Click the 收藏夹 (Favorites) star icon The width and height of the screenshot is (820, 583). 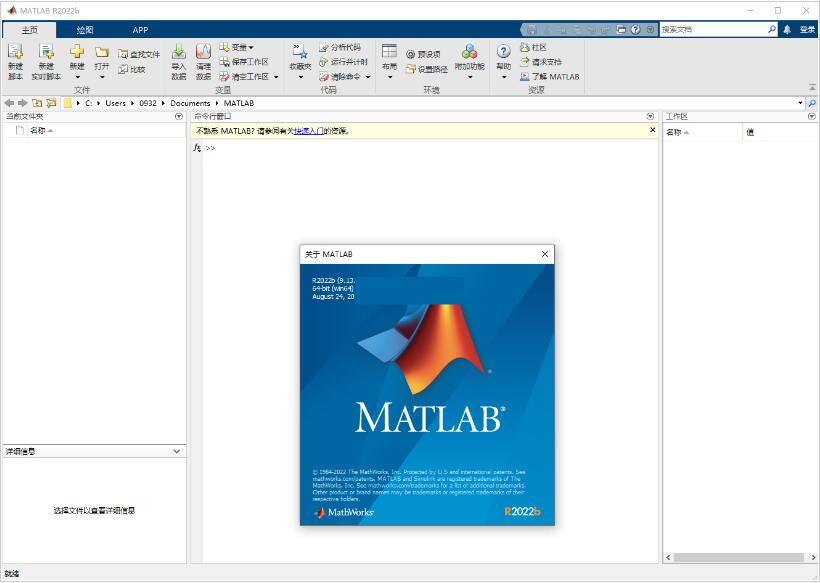[300, 51]
